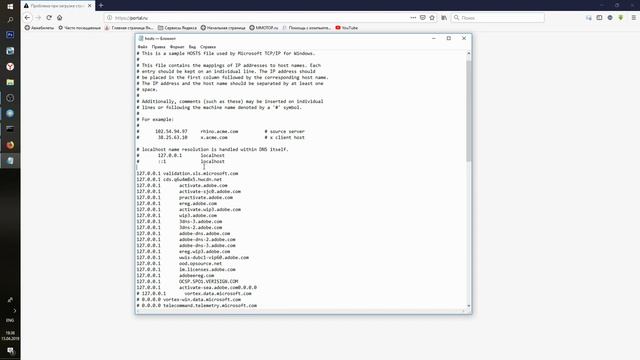Screen dimensions: 640x360
Task: Bookmark this page with the star
Action: coord(432,18)
